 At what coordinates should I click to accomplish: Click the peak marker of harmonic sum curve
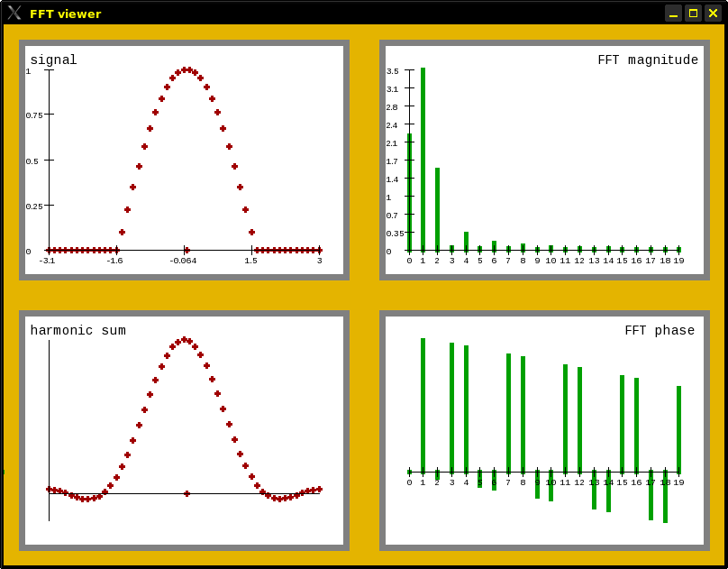click(x=187, y=340)
